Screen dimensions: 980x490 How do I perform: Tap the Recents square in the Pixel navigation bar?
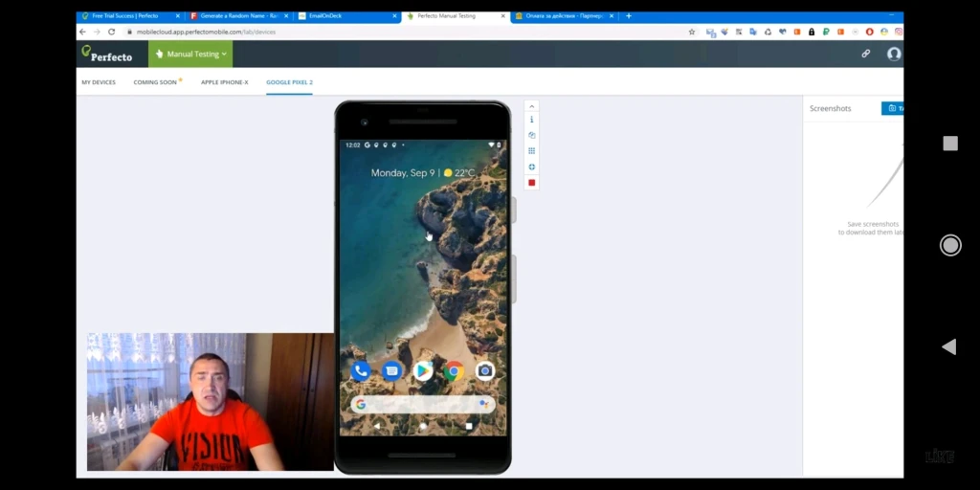tap(469, 426)
